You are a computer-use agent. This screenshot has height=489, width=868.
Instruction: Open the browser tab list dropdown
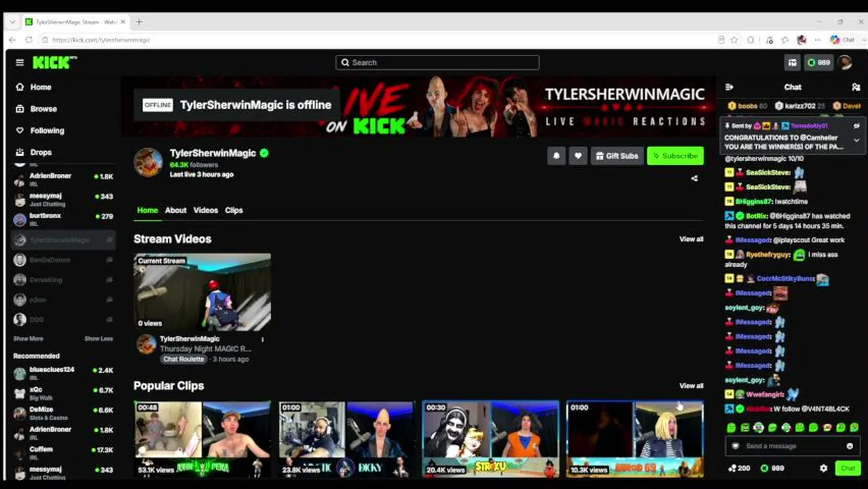pos(12,22)
